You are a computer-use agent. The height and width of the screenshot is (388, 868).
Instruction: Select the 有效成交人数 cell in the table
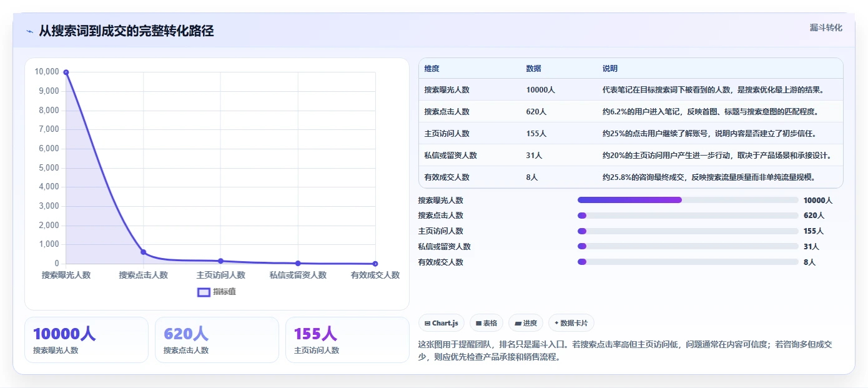tap(447, 177)
